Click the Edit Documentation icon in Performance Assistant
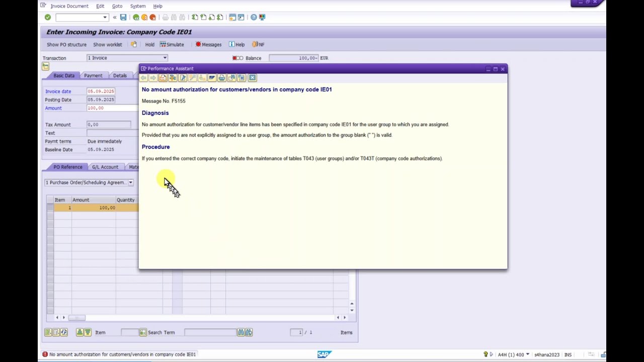Image resolution: width=644 pixels, height=362 pixels. 183,78
